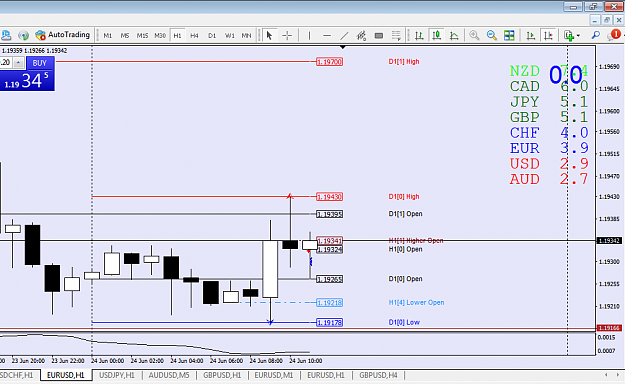Open the indicators list icon
The height and width of the screenshot is (384, 625).
click(x=569, y=35)
